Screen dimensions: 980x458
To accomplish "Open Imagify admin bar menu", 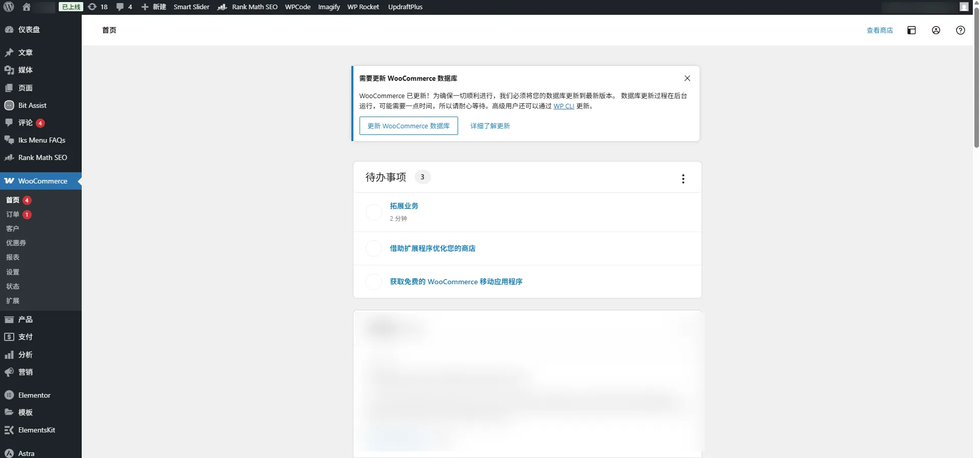I will tap(329, 7).
